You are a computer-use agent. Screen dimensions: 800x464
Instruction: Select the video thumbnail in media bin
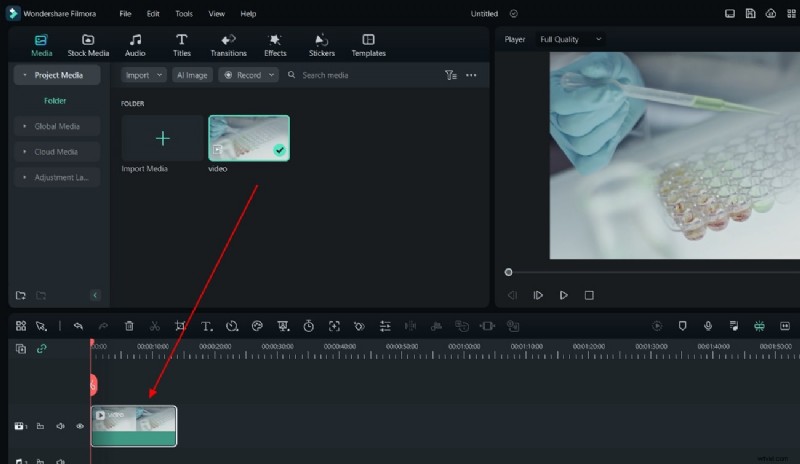click(249, 138)
